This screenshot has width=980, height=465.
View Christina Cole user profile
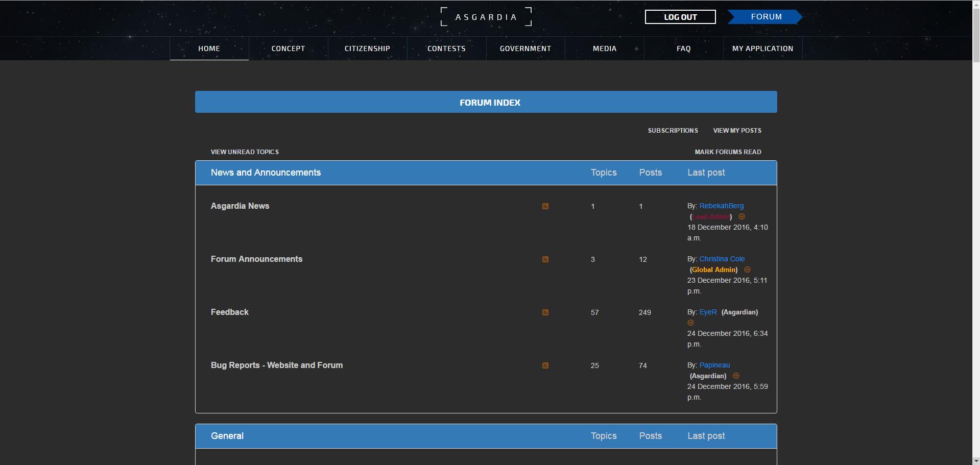[722, 259]
